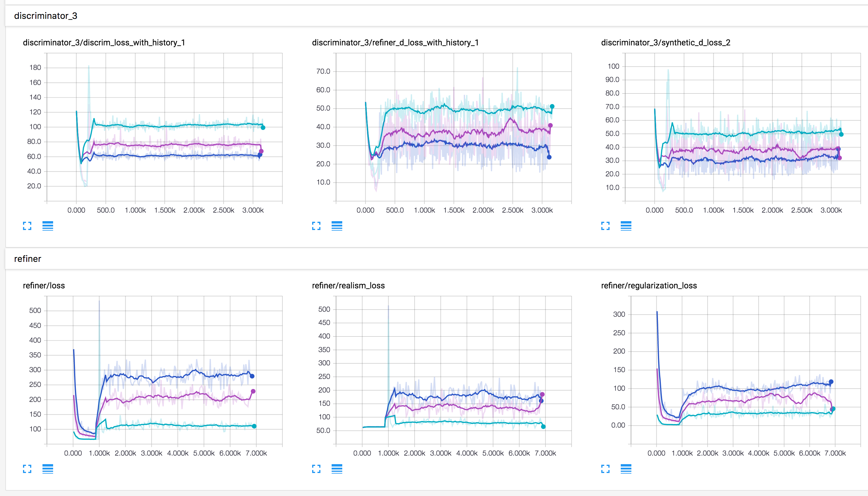Image resolution: width=868 pixels, height=496 pixels.
Task: Expand the refiner/loss chart to full size
Action: 27,469
